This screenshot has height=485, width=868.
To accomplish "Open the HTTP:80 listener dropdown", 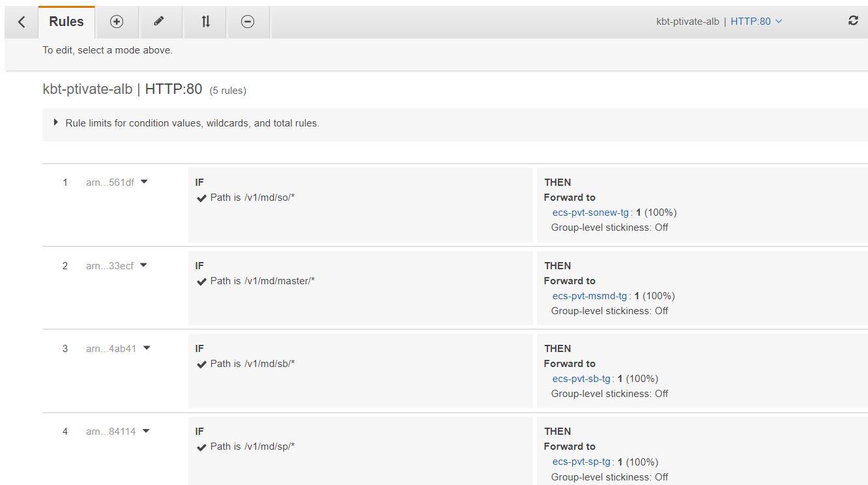I will 756,22.
